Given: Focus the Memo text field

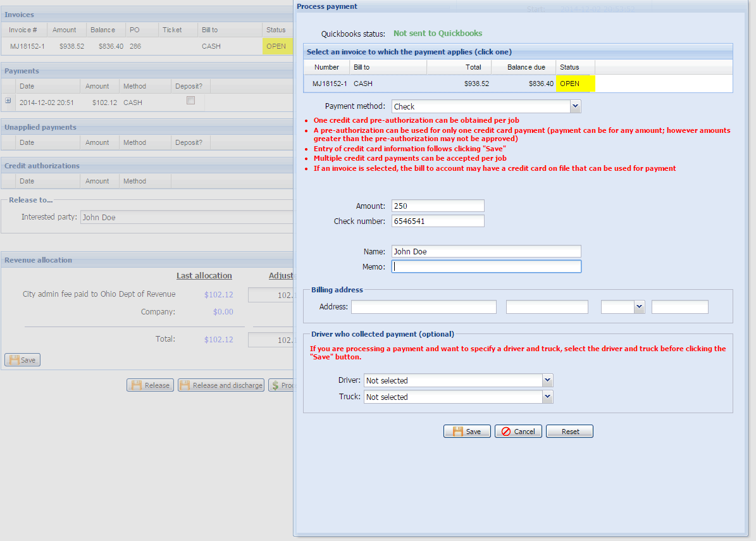Looking at the screenshot, I should click(486, 266).
